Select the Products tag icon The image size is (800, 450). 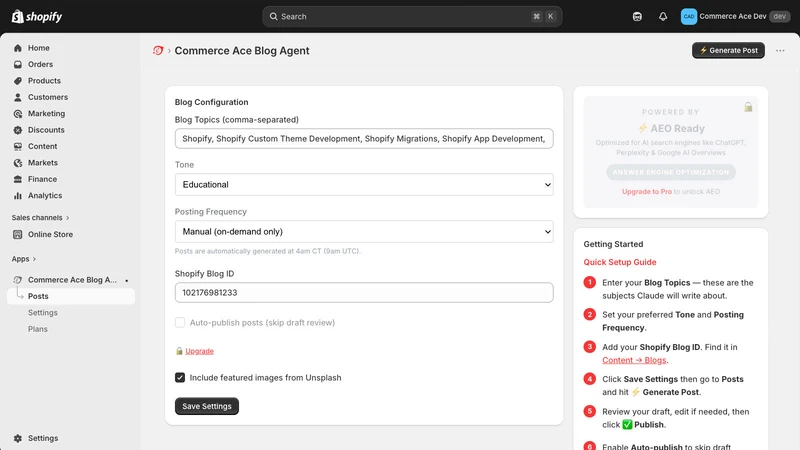tap(18, 81)
